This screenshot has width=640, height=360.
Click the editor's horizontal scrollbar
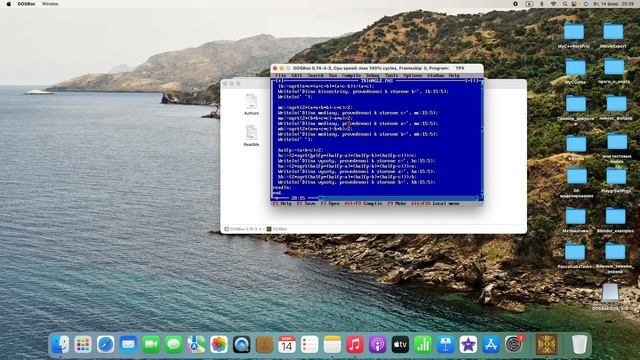pos(398,198)
